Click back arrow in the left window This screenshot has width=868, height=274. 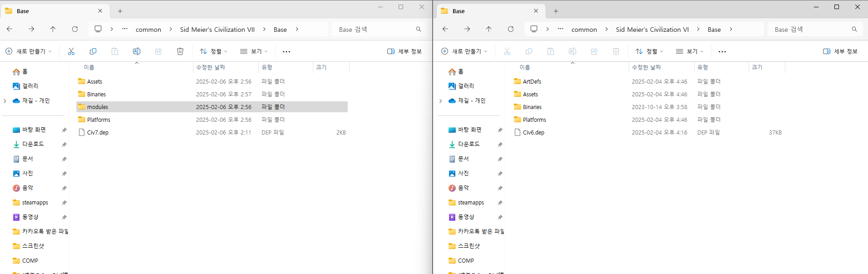10,29
